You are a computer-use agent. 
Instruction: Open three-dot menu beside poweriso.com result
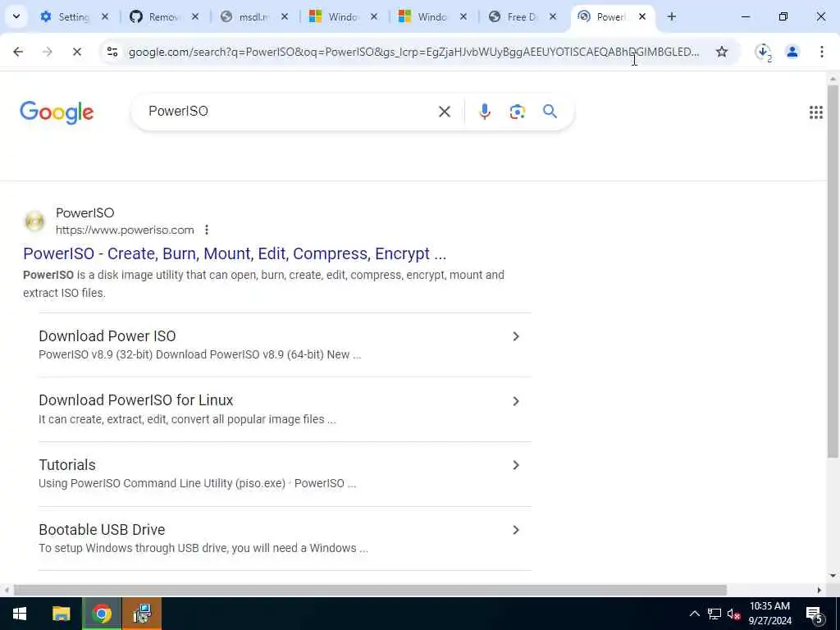[x=206, y=230]
